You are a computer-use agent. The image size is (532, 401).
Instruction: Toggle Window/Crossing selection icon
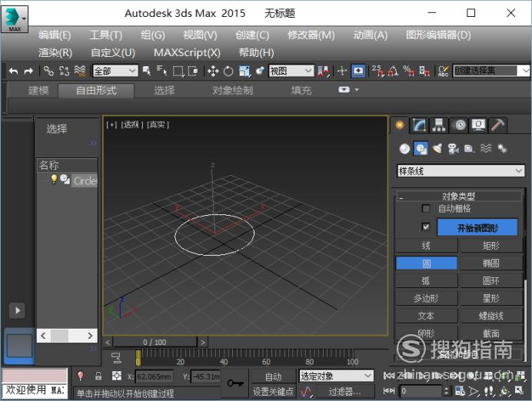pyautogui.click(x=193, y=71)
